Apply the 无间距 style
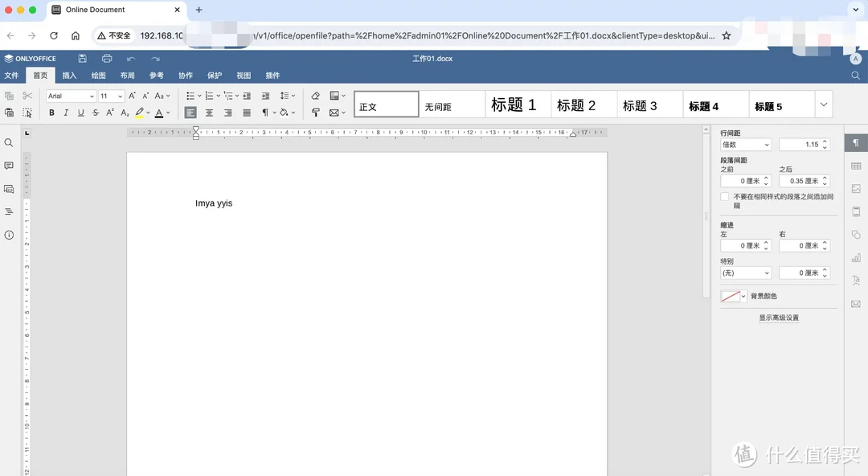This screenshot has height=476, width=868. 452,105
